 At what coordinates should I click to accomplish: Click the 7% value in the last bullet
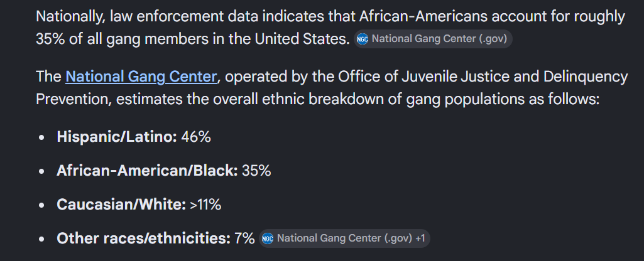point(244,238)
